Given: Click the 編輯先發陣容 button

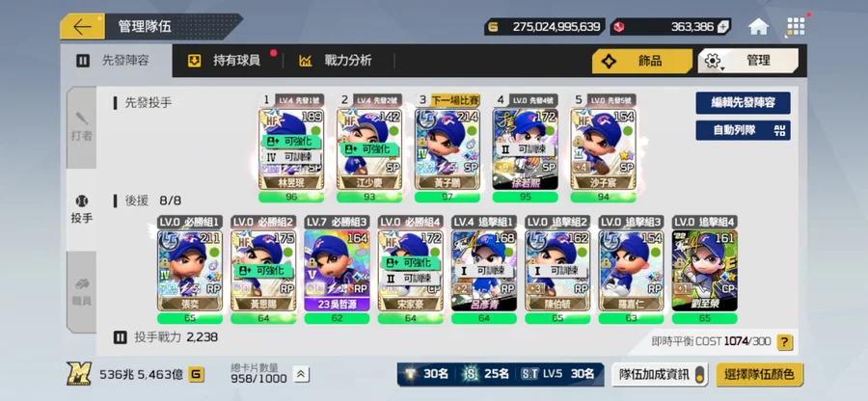Looking at the screenshot, I should point(743,103).
